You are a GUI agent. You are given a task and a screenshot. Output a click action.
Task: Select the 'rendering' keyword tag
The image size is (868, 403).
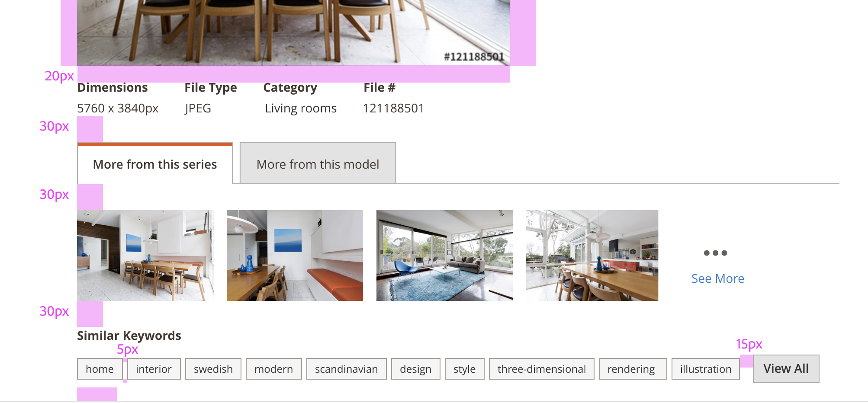pos(633,369)
